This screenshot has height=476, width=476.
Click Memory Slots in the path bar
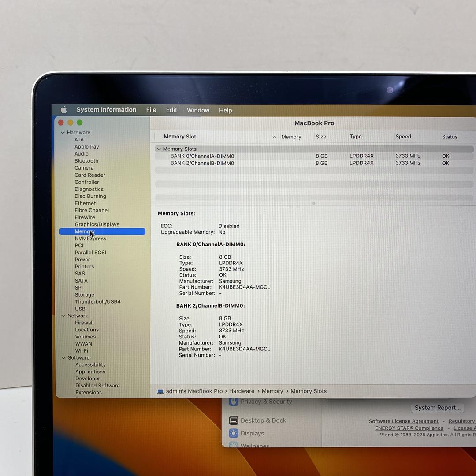[309, 391]
